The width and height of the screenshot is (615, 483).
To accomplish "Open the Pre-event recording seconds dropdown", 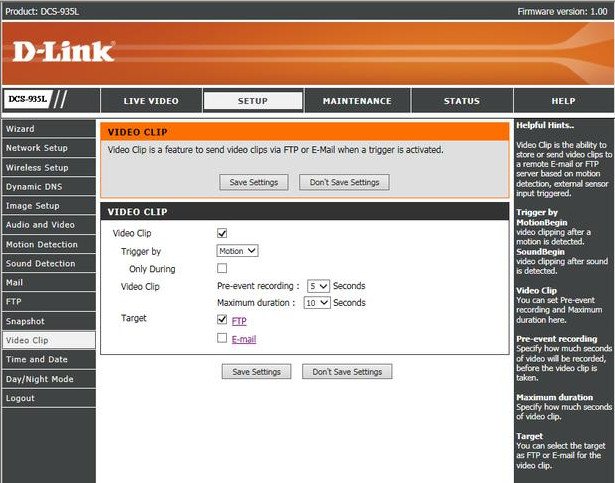I will pos(318,286).
